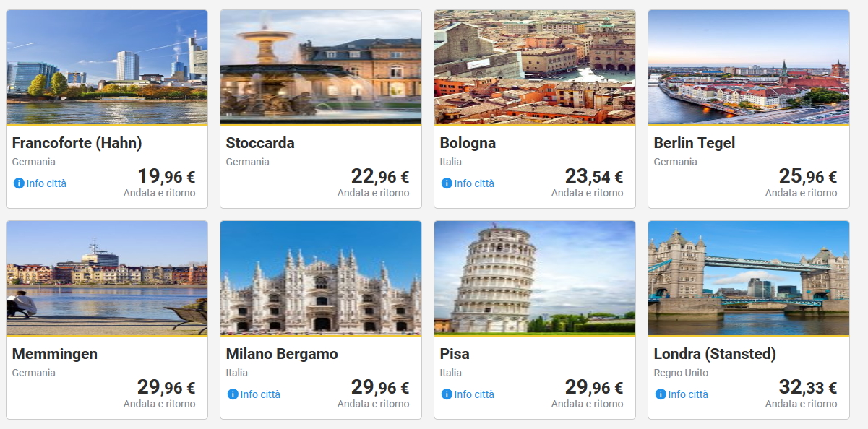Choose the 19,96 € Francoforte fare
868x429 pixels.
tap(166, 176)
